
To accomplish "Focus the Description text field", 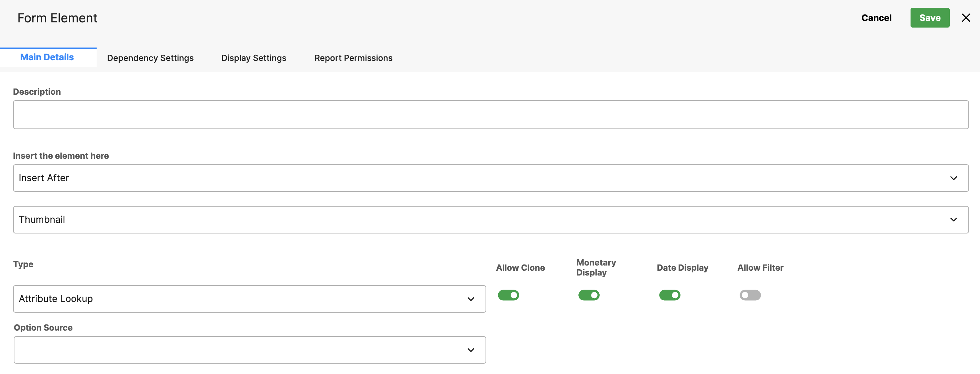I will [490, 115].
